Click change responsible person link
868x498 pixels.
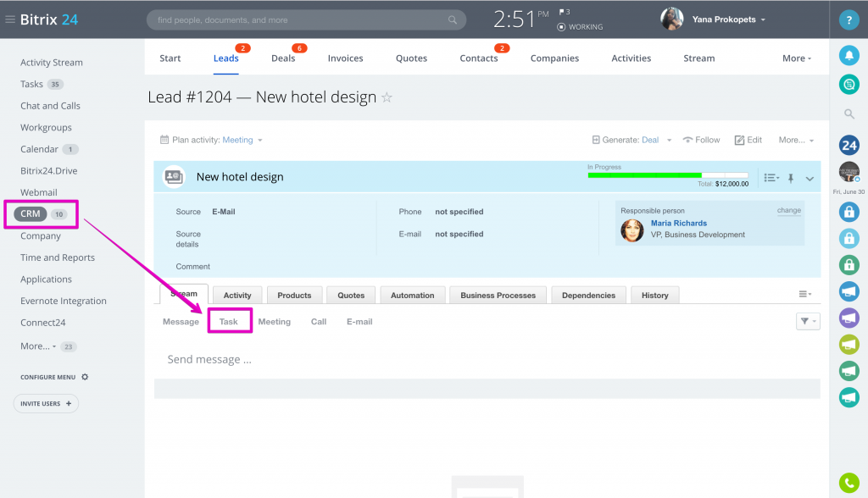pyautogui.click(x=789, y=210)
